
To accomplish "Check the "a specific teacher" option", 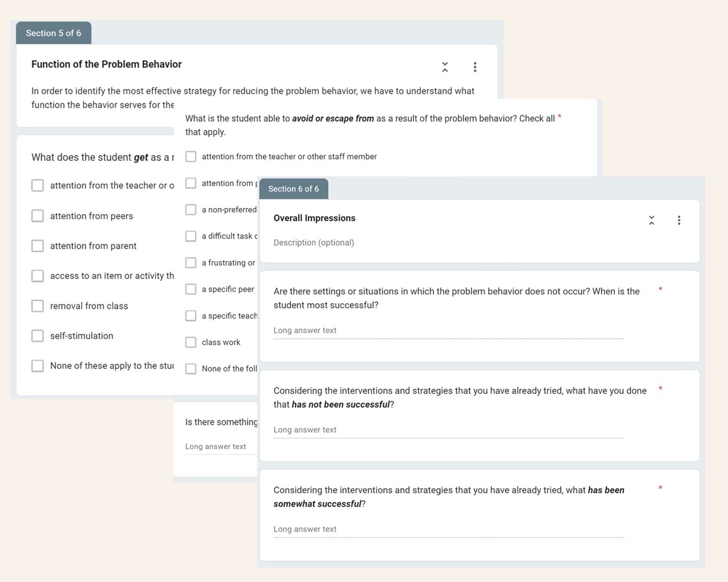I will click(x=190, y=315).
